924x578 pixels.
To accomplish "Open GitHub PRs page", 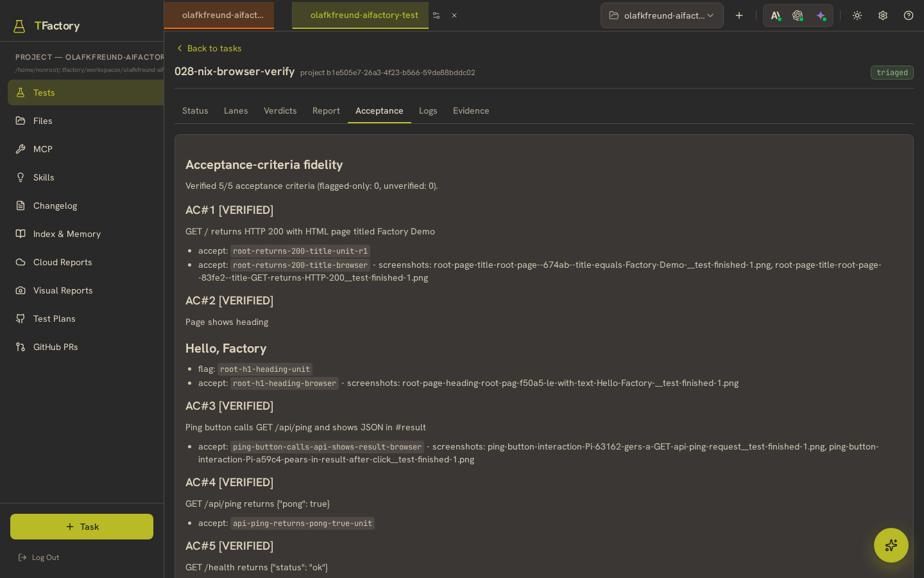I will (x=86, y=347).
